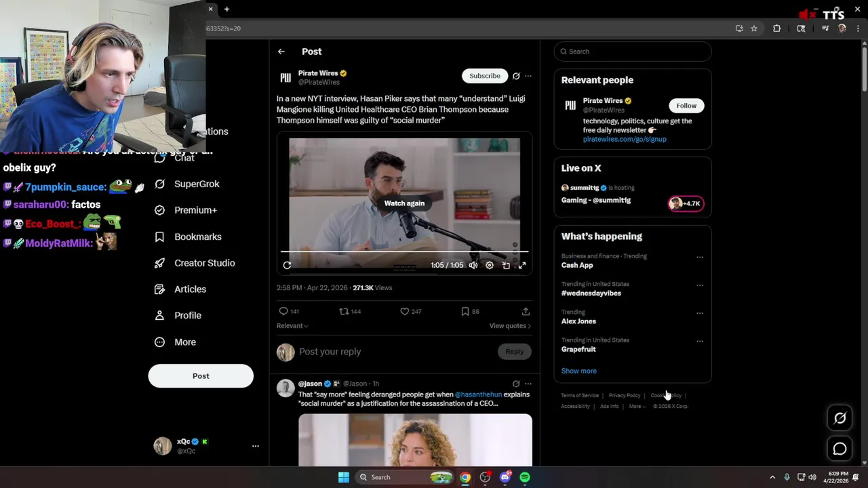Replay the video with the restart icon
Image resolution: width=868 pixels, height=488 pixels.
(x=287, y=266)
